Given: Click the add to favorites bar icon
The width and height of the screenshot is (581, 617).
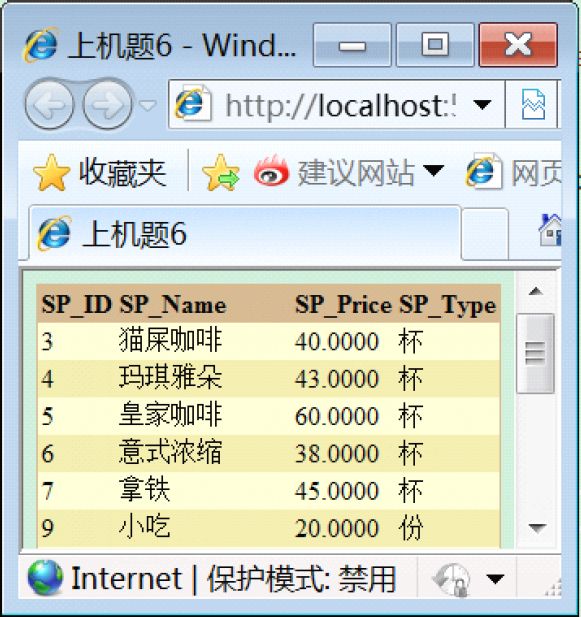Looking at the screenshot, I should (x=220, y=173).
